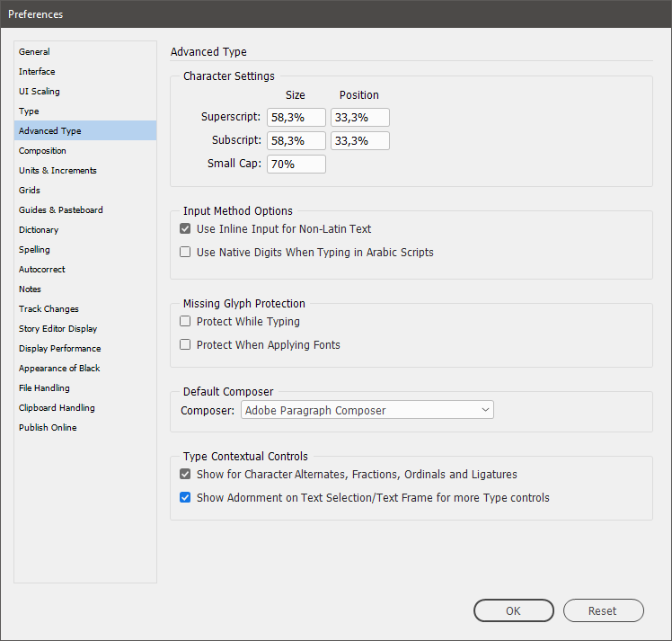The width and height of the screenshot is (672, 641).
Task: Open Guides & Pasteboard preferences
Action: pyautogui.click(x=61, y=210)
